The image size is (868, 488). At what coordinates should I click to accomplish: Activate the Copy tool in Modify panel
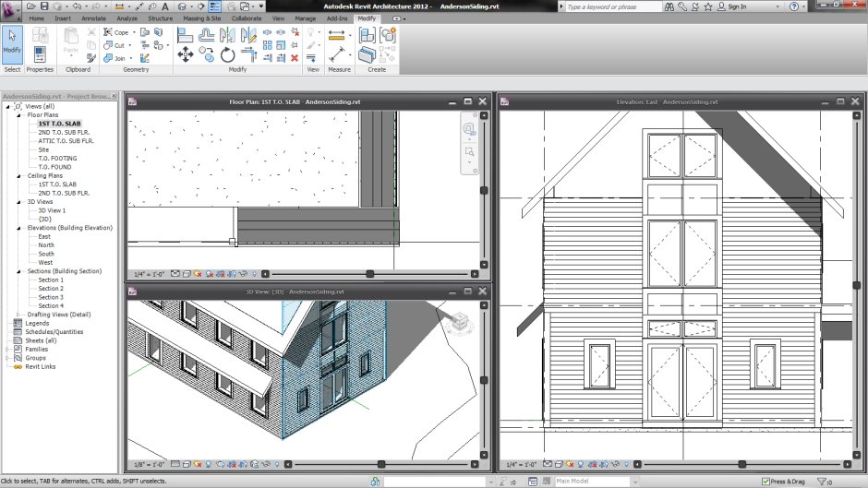[207, 54]
